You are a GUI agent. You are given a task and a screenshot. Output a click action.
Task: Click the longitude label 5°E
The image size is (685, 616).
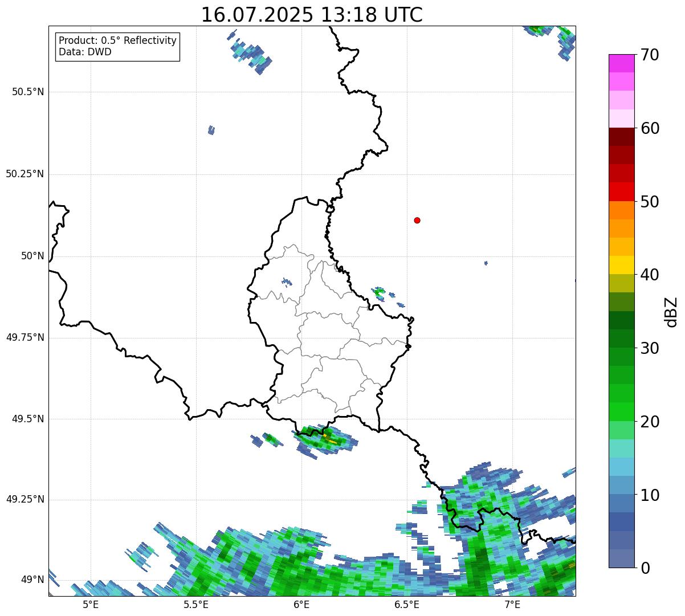[x=91, y=605]
